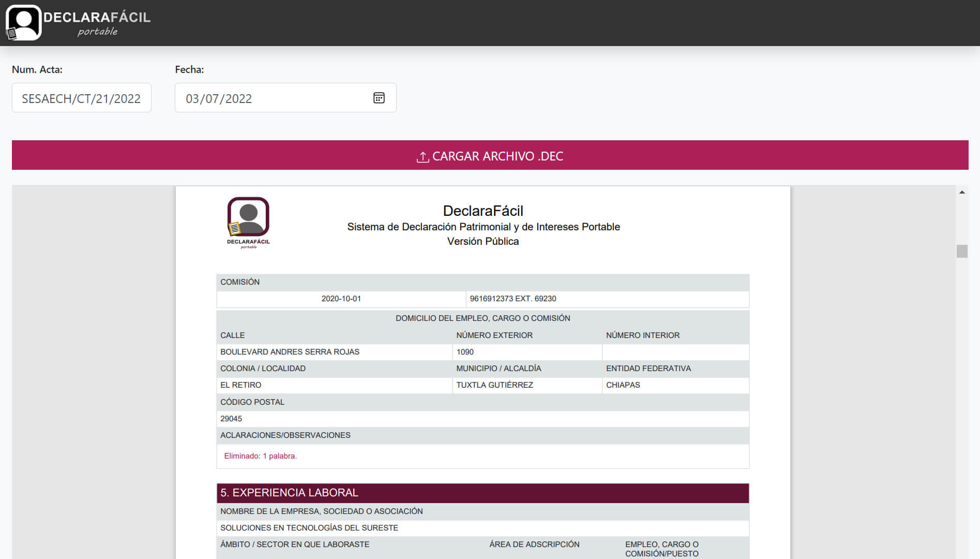Click the DECLARAFÁCIL portable header title
Viewport: 980px width, 559px height.
[97, 23]
